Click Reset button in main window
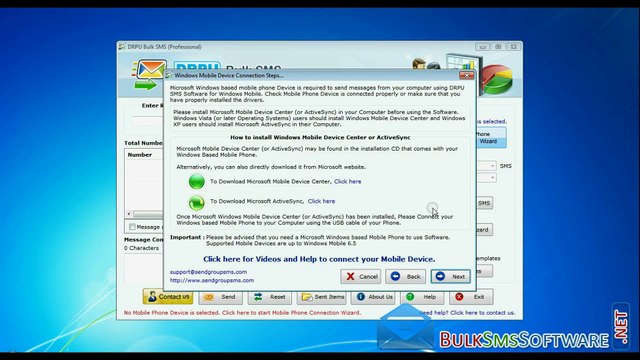The image size is (640, 360). click(x=269, y=297)
